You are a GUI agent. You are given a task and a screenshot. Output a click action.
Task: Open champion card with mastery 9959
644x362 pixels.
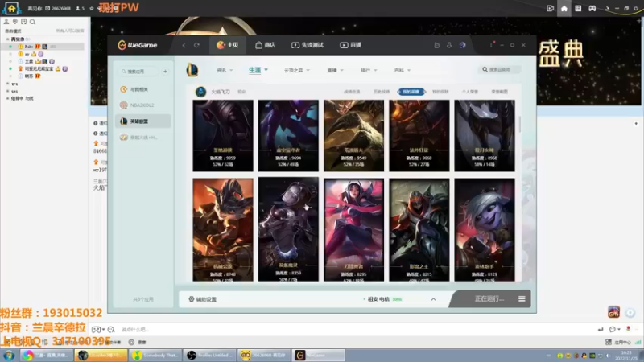click(x=223, y=135)
